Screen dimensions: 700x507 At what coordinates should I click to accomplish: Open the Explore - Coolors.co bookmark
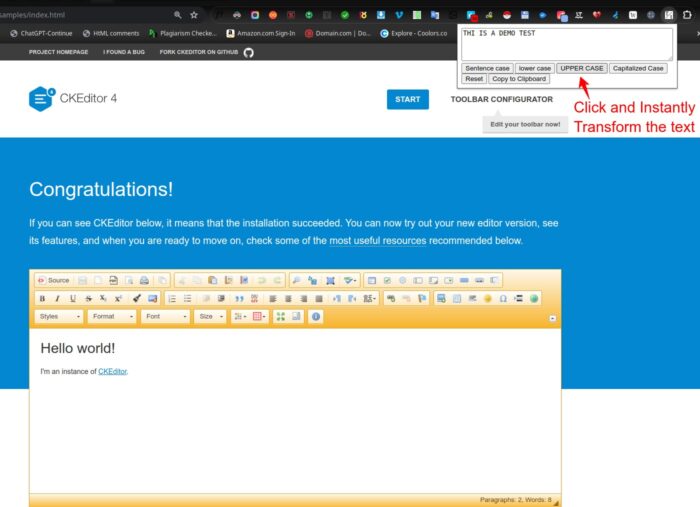tap(413, 33)
